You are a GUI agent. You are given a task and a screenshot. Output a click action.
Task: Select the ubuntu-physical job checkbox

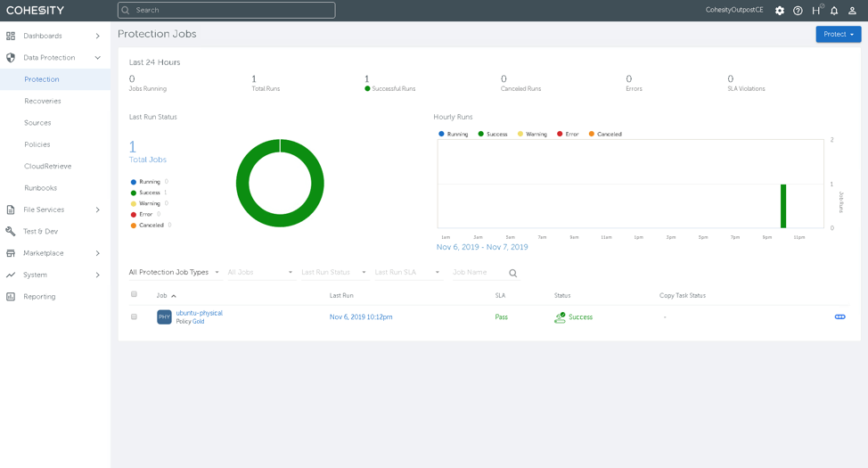(x=134, y=317)
